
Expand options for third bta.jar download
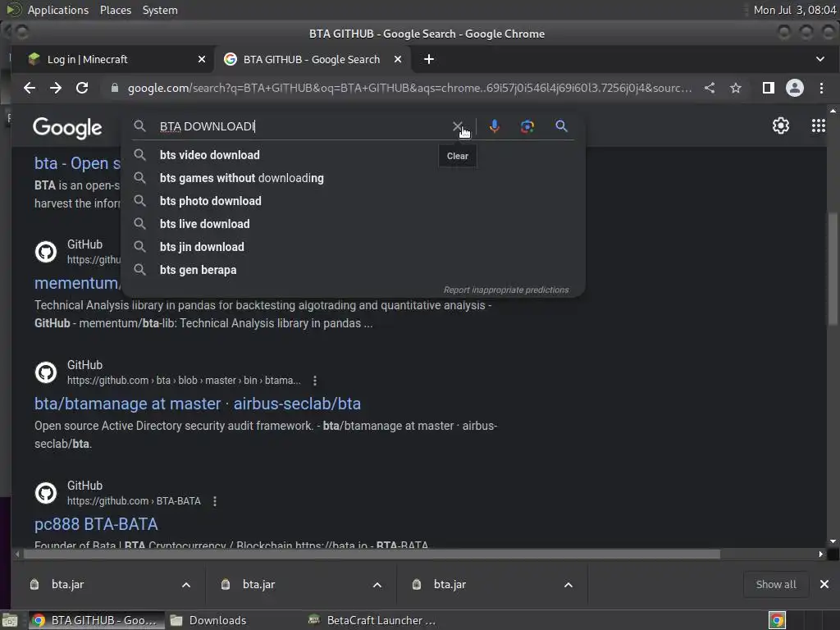568,584
